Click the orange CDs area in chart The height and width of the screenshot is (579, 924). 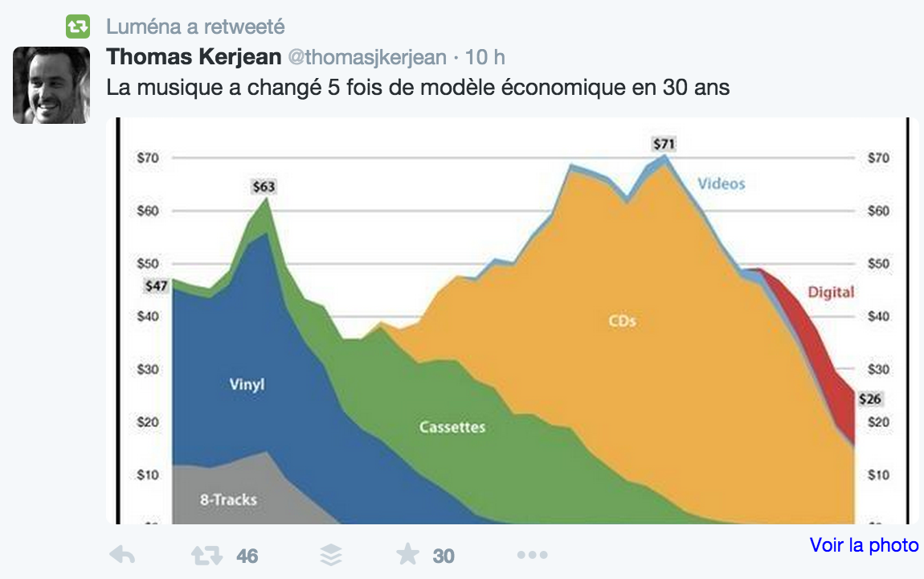coord(622,321)
